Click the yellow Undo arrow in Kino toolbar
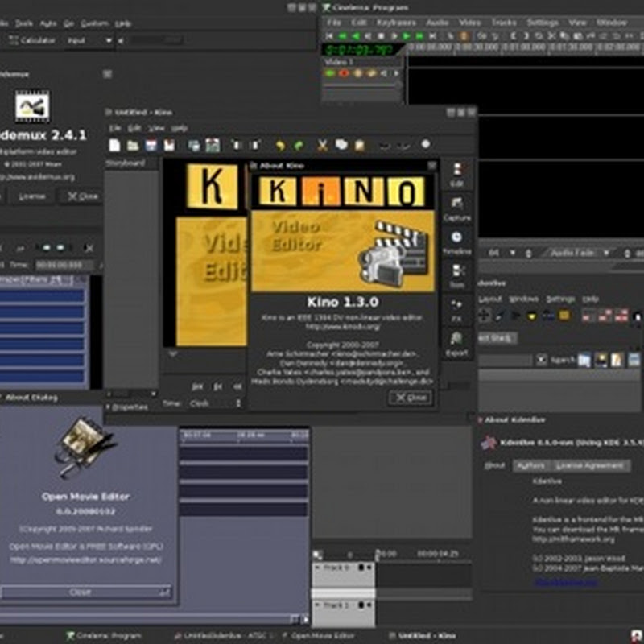The image size is (644, 644). click(x=280, y=146)
